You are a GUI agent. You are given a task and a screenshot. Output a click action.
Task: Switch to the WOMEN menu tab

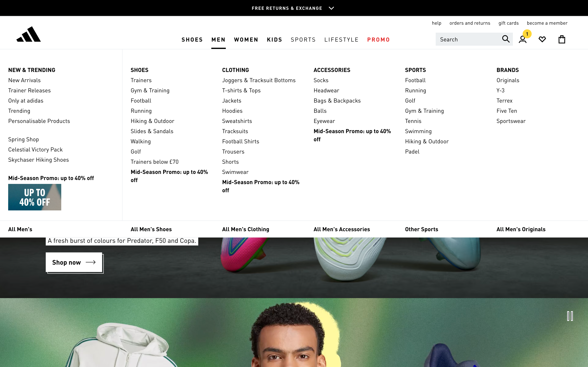pos(246,40)
